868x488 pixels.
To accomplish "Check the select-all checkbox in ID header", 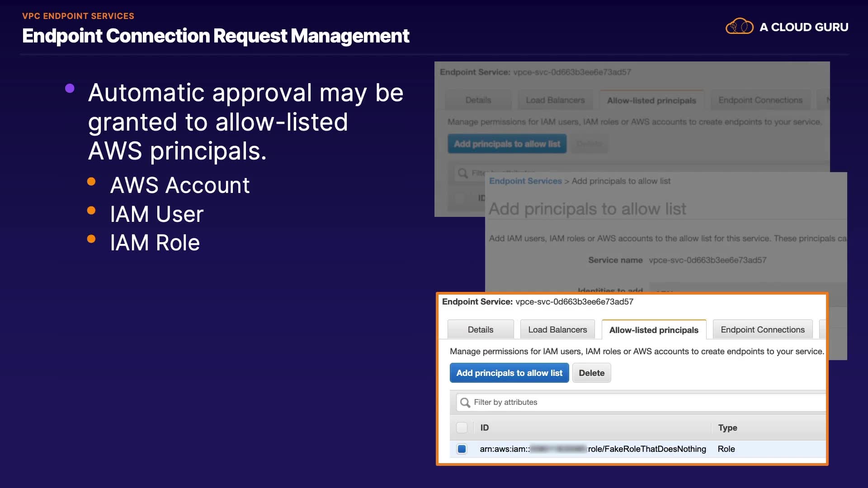I will pos(462,427).
